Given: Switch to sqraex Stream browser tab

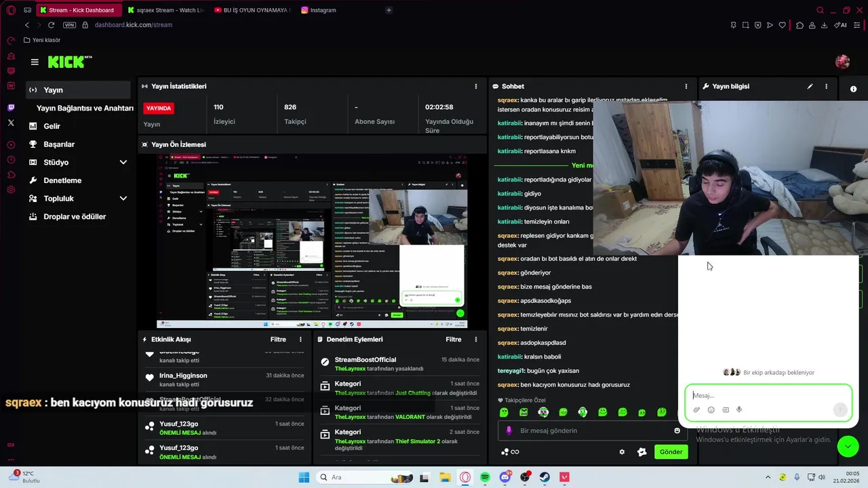Looking at the screenshot, I should pyautogui.click(x=165, y=10).
